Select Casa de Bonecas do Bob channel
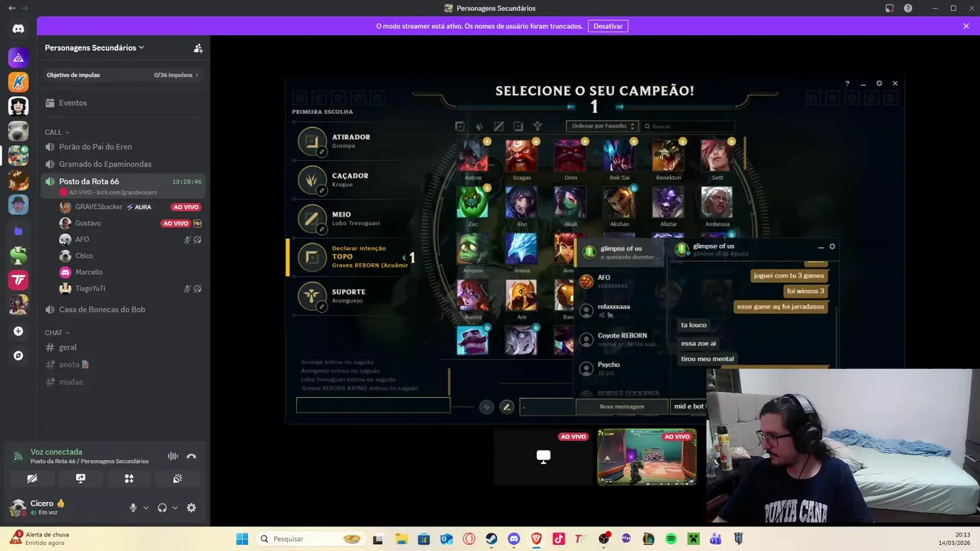Image resolution: width=980 pixels, height=551 pixels. click(x=123, y=309)
